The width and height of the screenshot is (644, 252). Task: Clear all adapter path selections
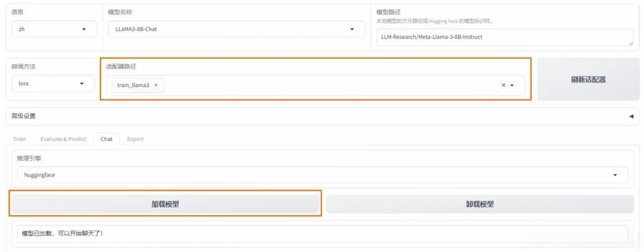(503, 85)
